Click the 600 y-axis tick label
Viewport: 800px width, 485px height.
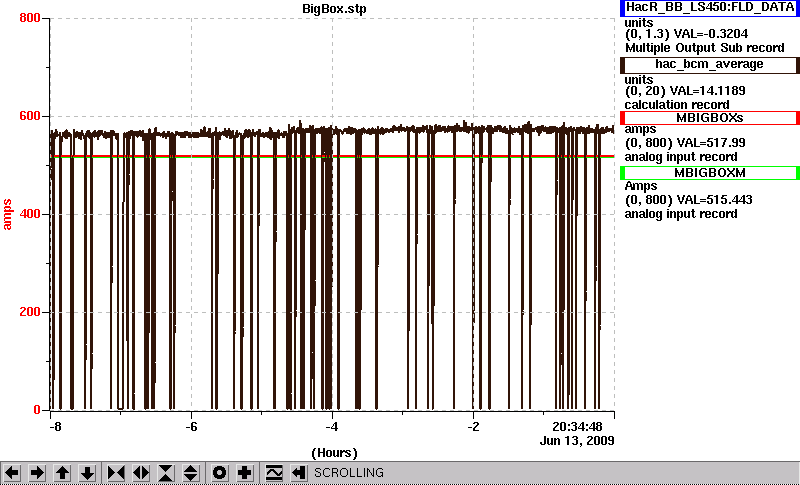click(x=30, y=116)
